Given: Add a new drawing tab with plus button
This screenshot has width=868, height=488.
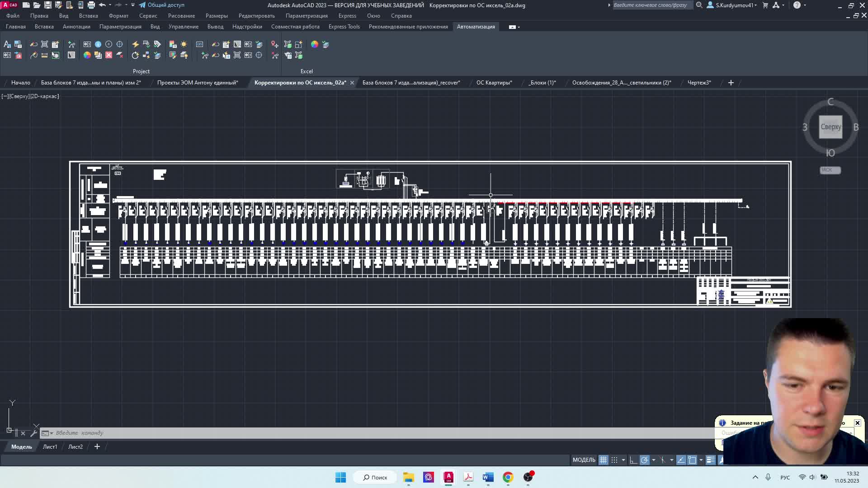Looking at the screenshot, I should [731, 83].
